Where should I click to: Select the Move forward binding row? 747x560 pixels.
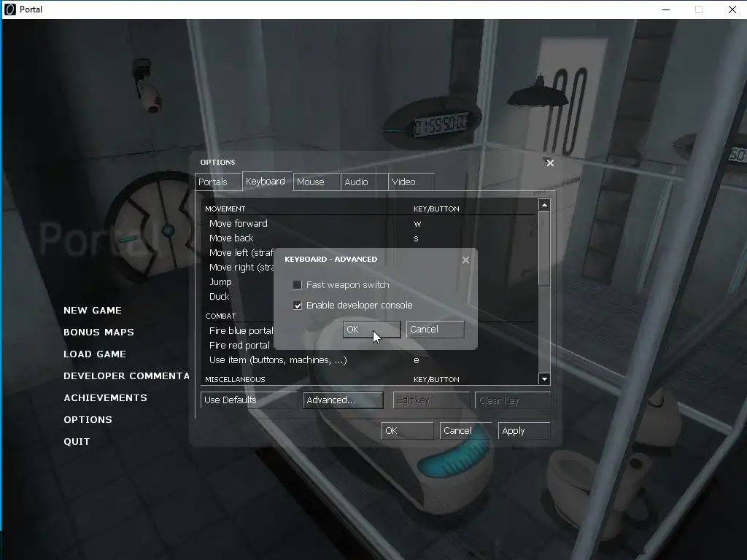(x=369, y=223)
